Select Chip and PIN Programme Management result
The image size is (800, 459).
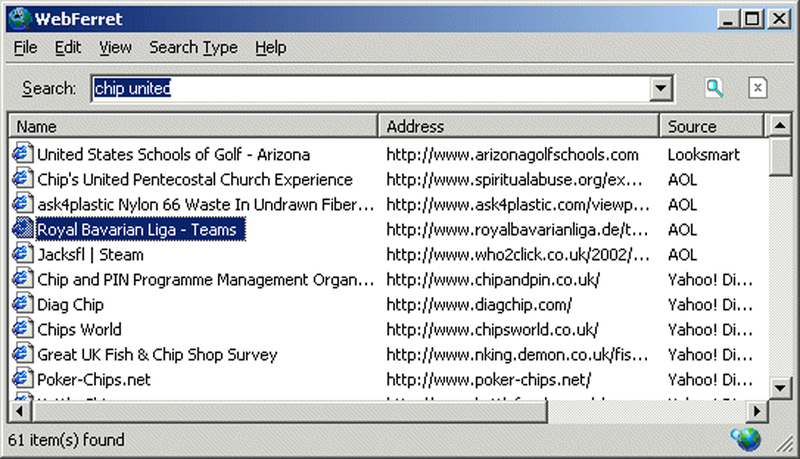(x=206, y=279)
